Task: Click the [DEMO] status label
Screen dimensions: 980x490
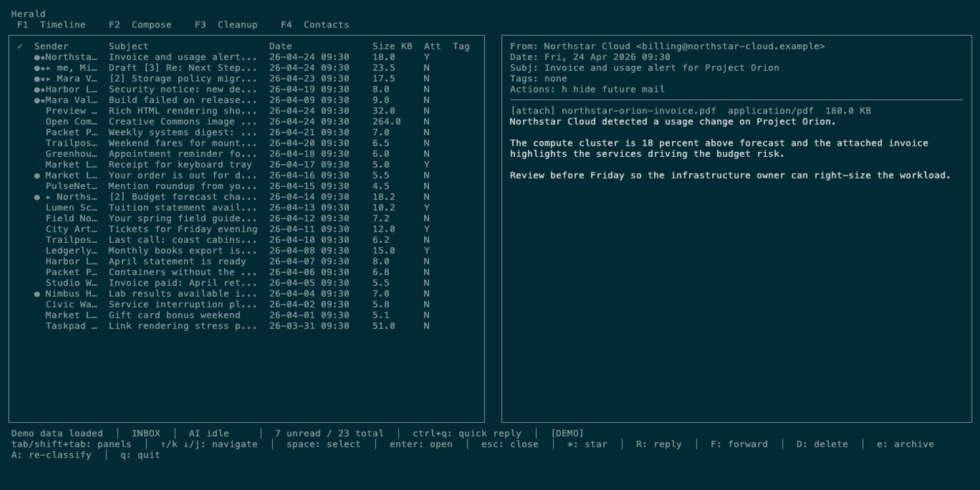Action: pos(567,433)
